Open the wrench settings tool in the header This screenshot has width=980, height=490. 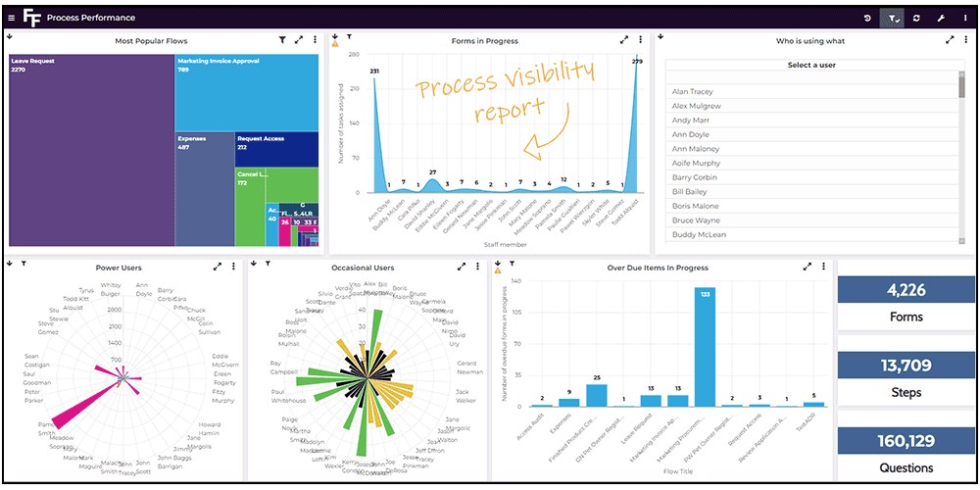[941, 18]
